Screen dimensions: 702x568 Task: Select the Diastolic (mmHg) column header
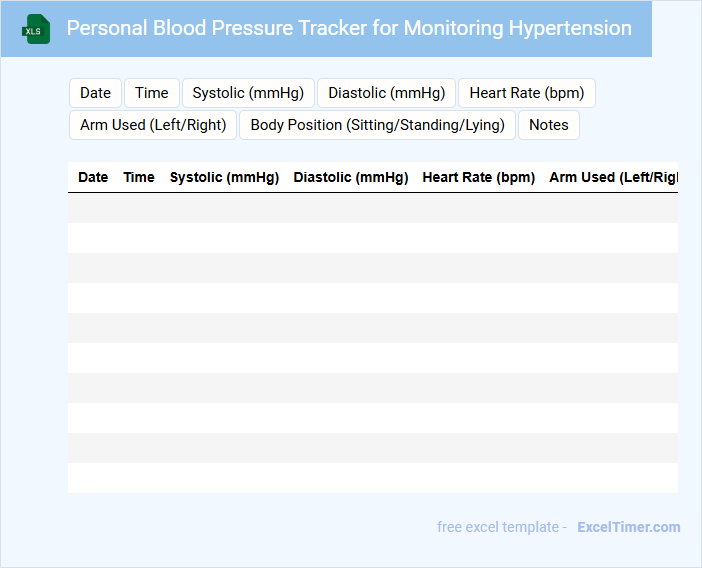(x=351, y=177)
